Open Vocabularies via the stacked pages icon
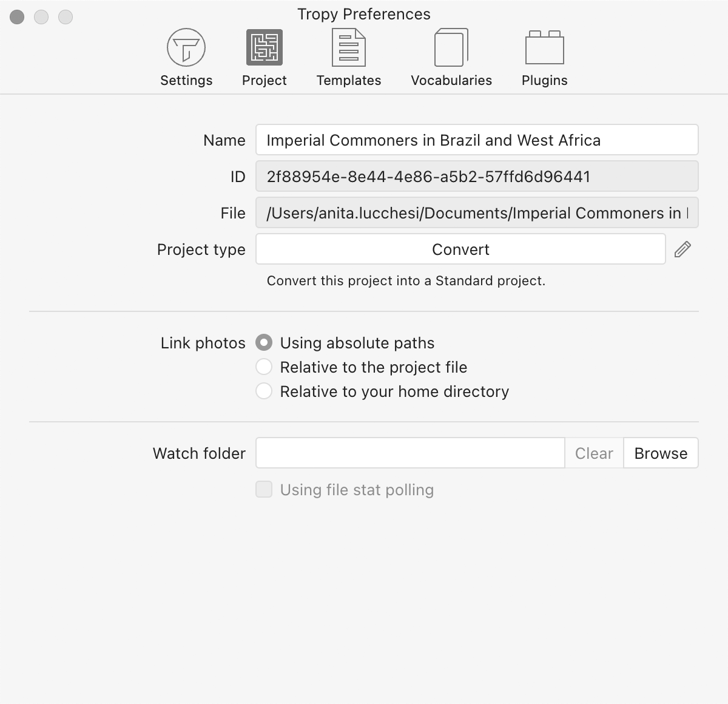The image size is (728, 704). click(x=451, y=47)
